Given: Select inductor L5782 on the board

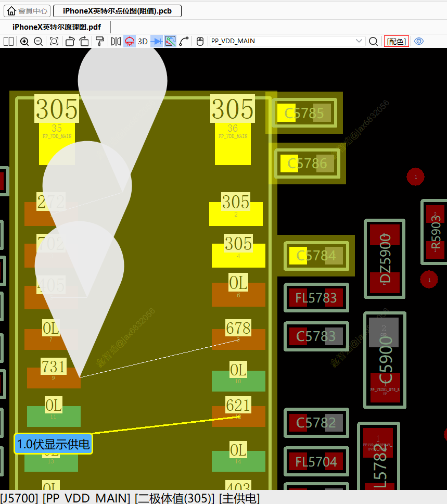Looking at the screenshot, I should tap(378, 457).
